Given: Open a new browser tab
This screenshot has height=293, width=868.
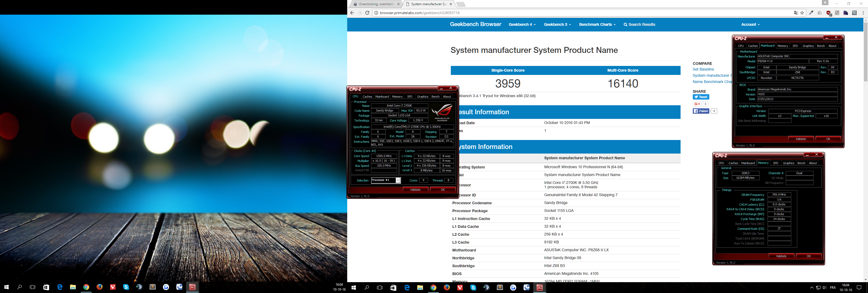Looking at the screenshot, I should tap(461, 4).
